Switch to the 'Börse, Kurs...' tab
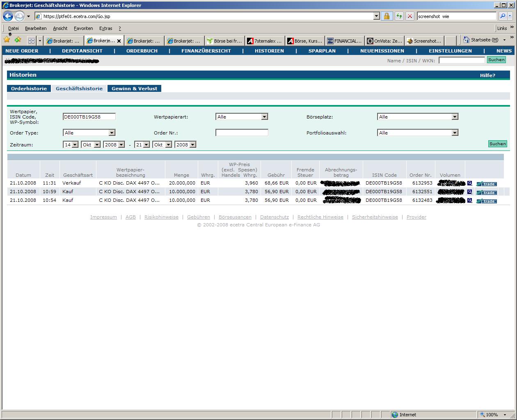Image resolution: width=517 pixels, height=420 pixels. tap(305, 41)
